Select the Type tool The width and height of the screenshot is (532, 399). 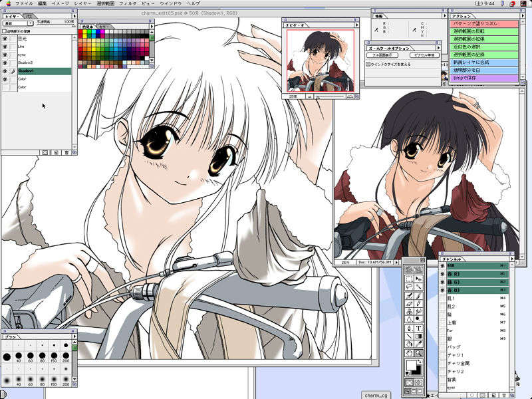point(419,329)
